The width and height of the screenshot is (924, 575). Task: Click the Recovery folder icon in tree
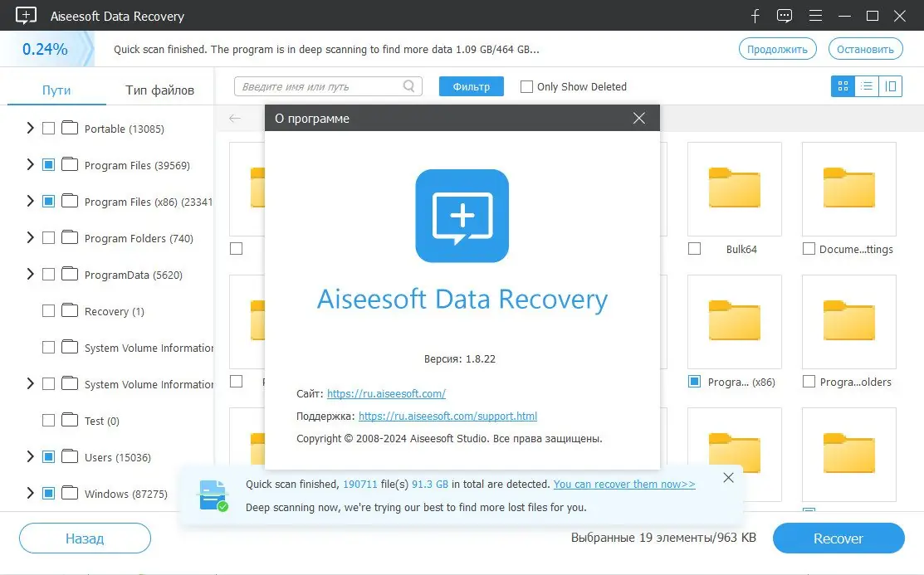(70, 310)
